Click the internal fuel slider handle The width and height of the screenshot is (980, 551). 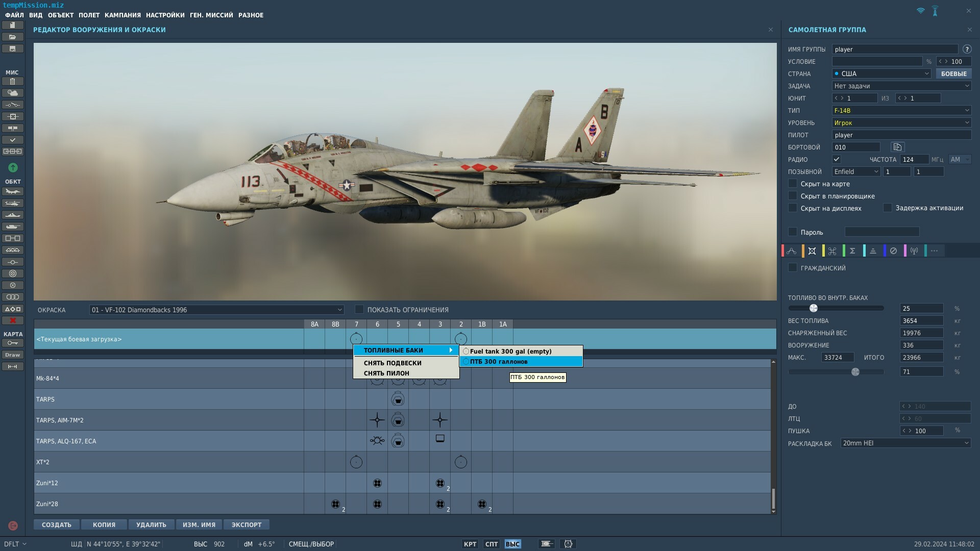[x=814, y=308]
